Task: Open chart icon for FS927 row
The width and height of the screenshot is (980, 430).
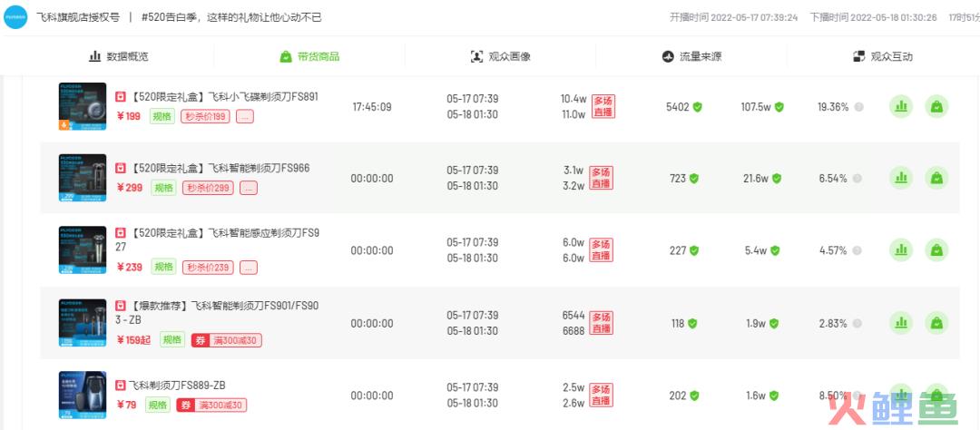Action: tap(901, 250)
